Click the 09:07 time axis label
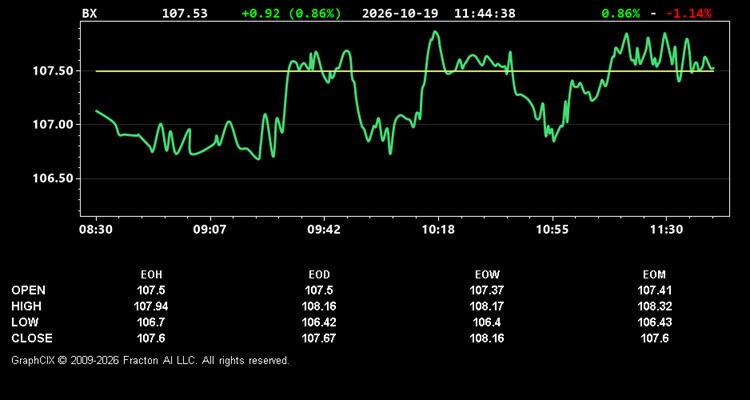 point(210,230)
